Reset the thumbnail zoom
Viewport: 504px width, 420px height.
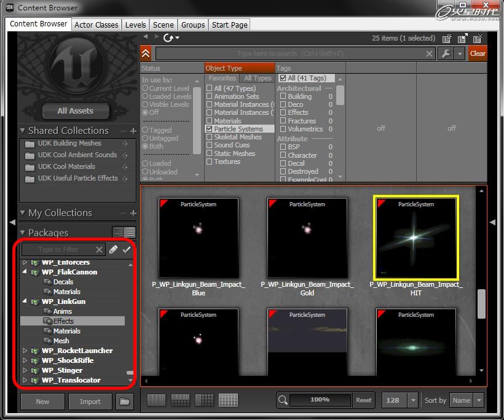(363, 400)
